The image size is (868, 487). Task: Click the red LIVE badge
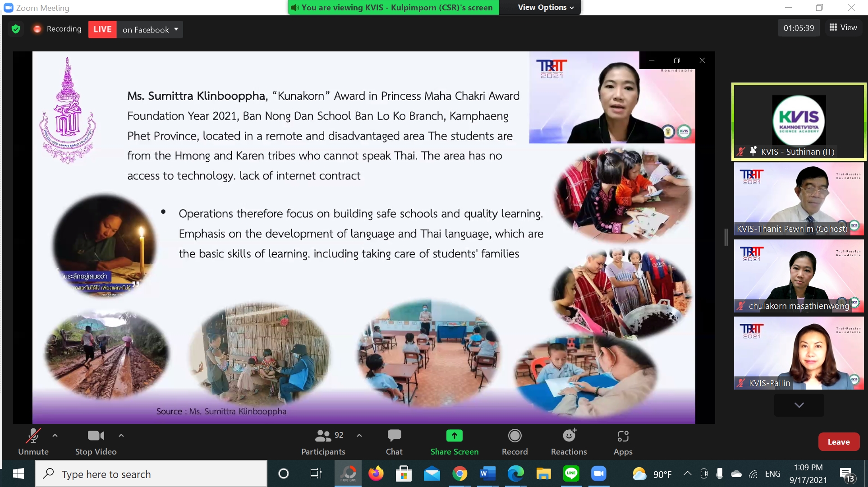pos(102,29)
